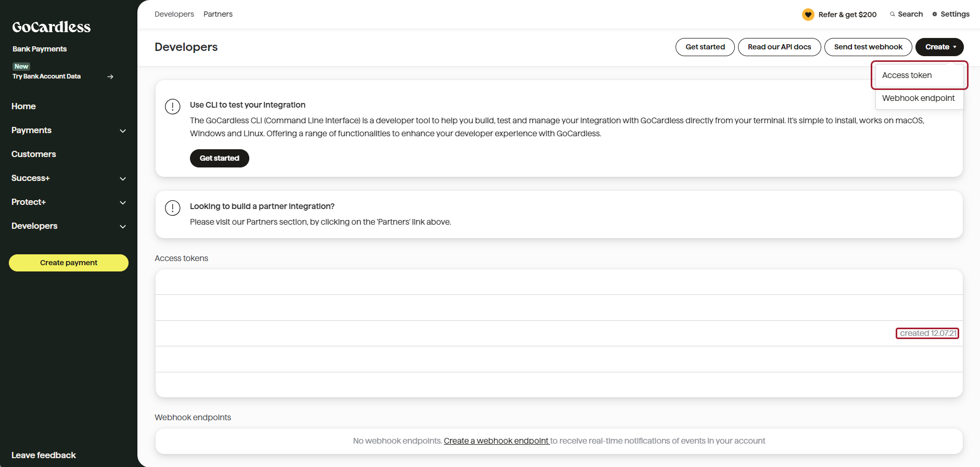Follow the Create a webhook endpoint link
Image resolution: width=980 pixels, height=467 pixels.
496,441
